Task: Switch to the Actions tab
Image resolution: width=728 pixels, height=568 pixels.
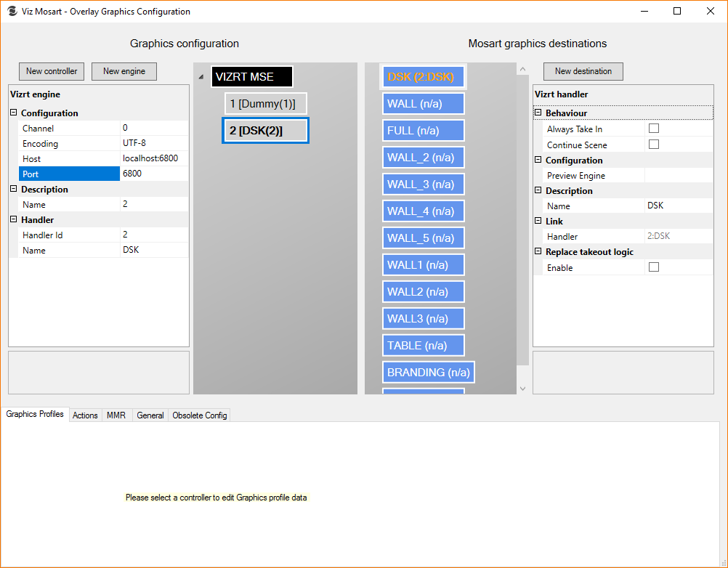Action: coord(85,415)
